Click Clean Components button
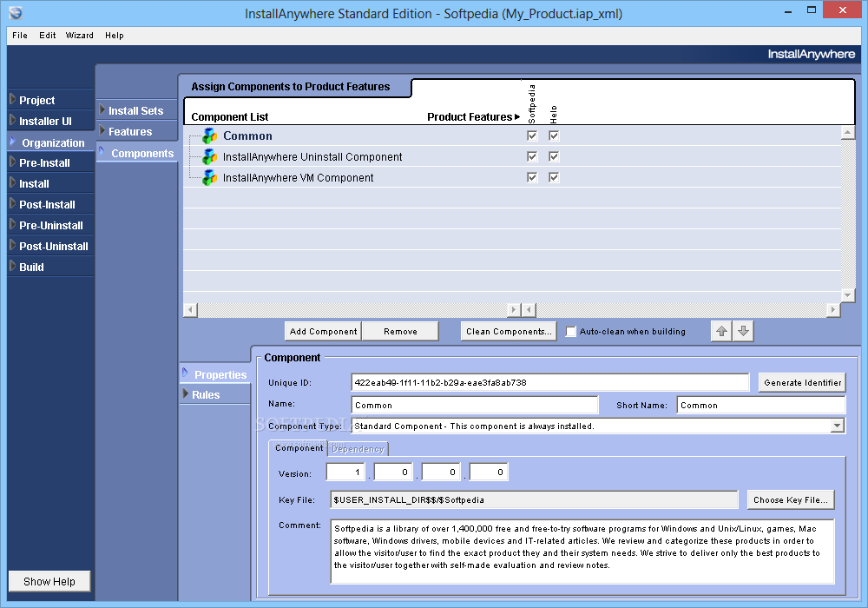 [509, 331]
